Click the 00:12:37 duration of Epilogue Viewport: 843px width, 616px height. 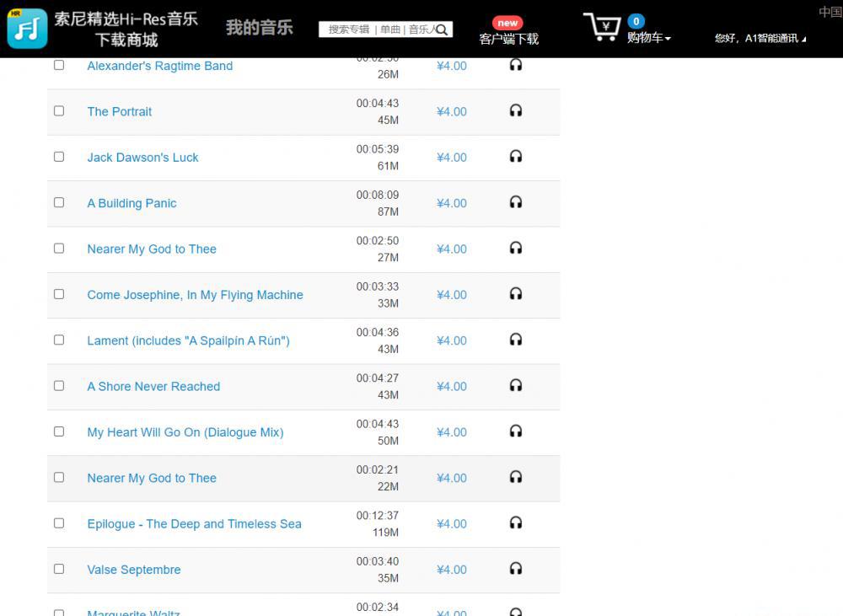378,516
